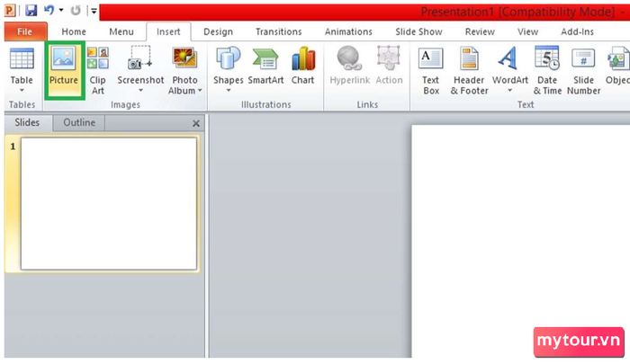Insert a Chart
630x364 pixels.
pos(303,67)
